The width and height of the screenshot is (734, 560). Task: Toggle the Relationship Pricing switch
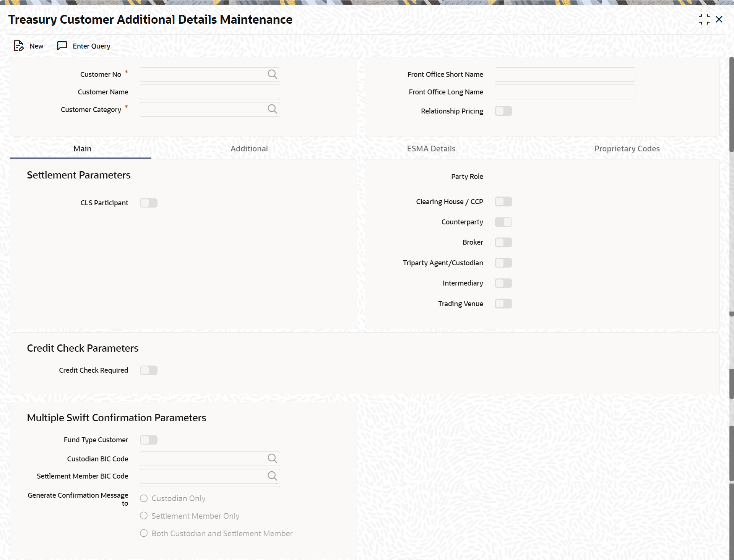[503, 111]
